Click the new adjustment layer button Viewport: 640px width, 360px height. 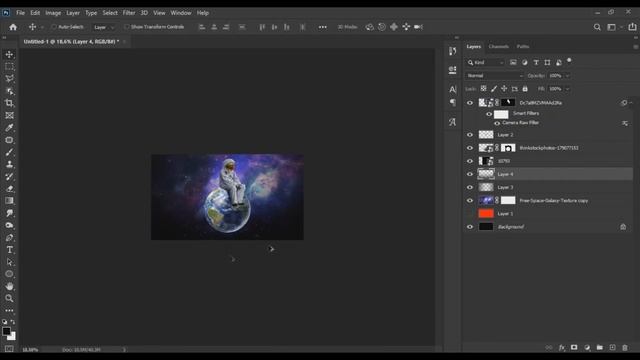point(587,347)
